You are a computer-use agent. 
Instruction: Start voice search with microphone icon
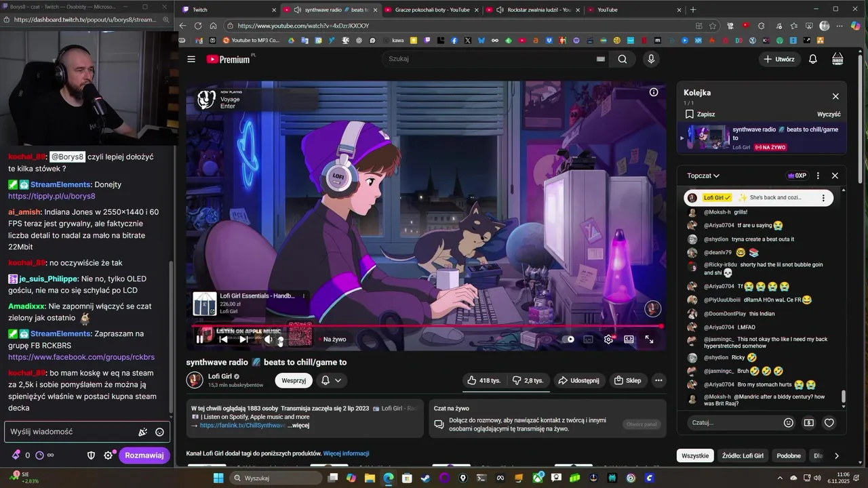pyautogui.click(x=651, y=59)
